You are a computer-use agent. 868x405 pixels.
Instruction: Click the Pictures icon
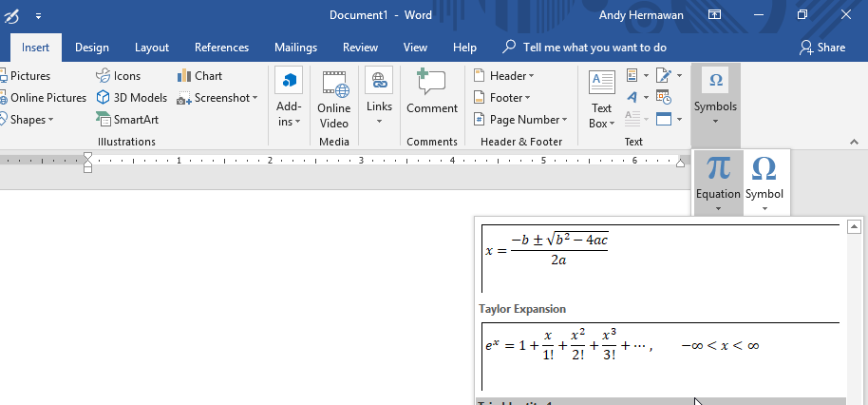point(3,76)
